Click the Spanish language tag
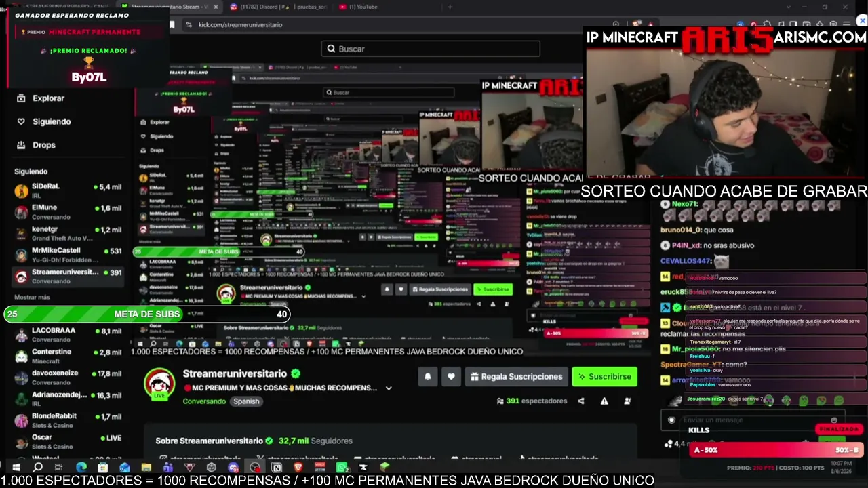Viewport: 868px width, 488px height. (x=246, y=401)
